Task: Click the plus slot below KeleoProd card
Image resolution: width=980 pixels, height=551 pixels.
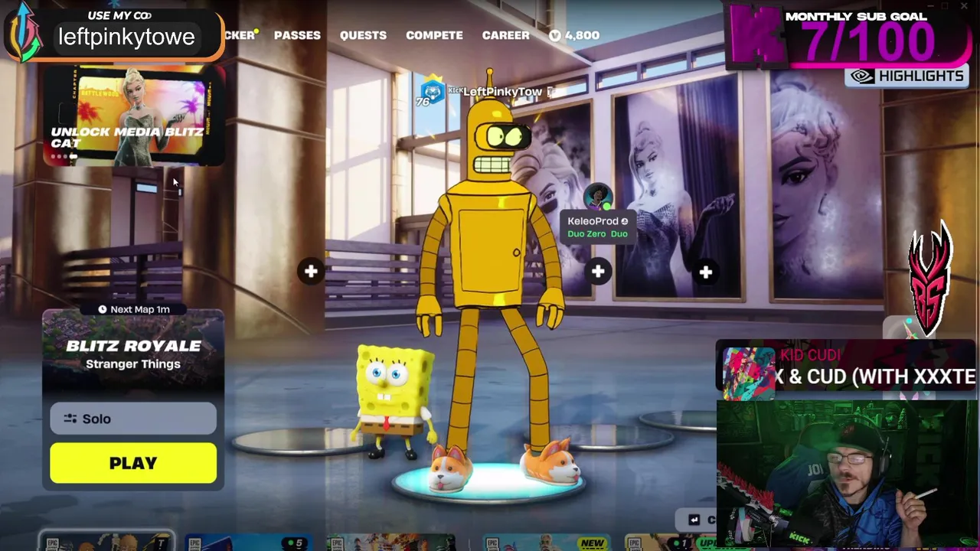Action: click(598, 271)
